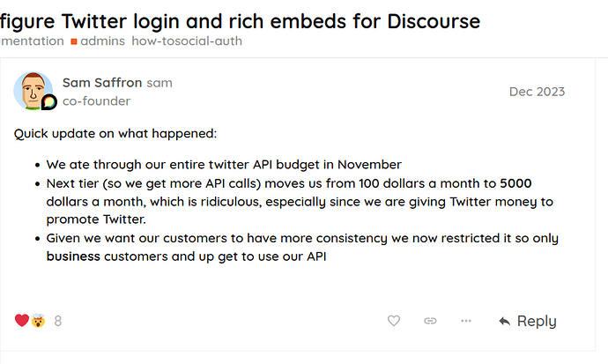Viewport: 608px width, 364px height.
Task: Open the admins category link
Action: click(x=102, y=41)
